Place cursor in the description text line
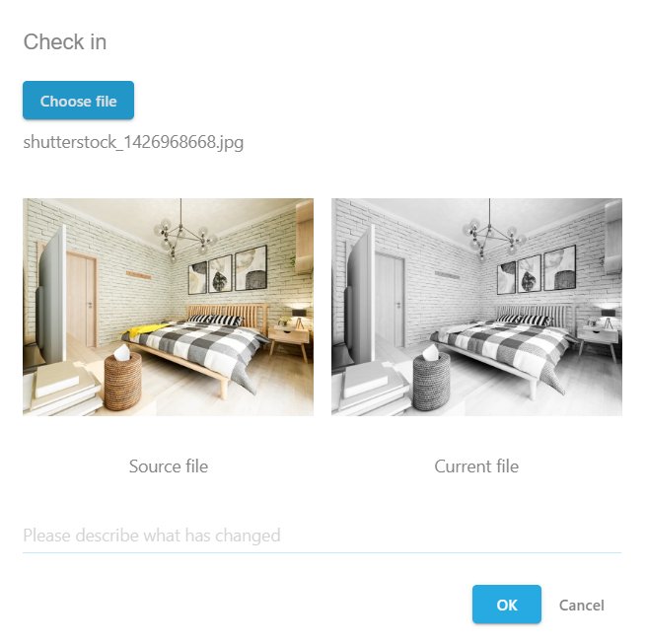 [x=322, y=536]
